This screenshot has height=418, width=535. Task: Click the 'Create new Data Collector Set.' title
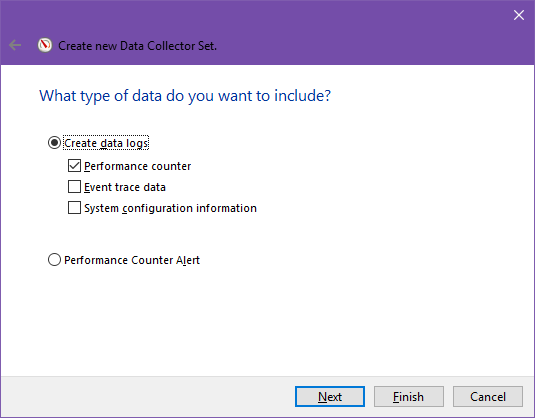(x=138, y=46)
